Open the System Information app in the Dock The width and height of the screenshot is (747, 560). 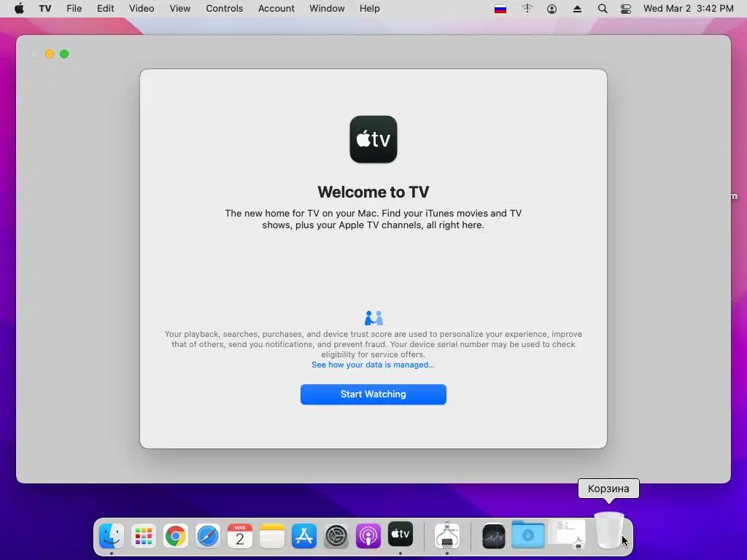click(x=447, y=535)
